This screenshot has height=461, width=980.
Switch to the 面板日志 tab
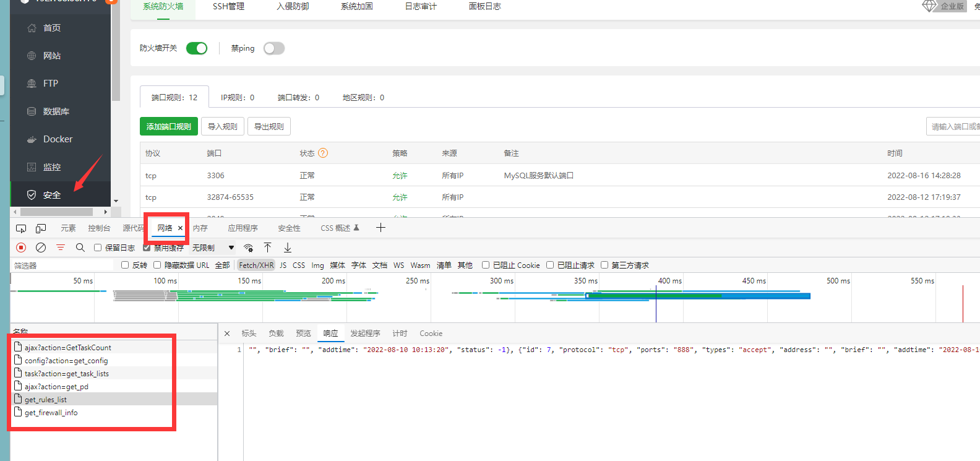485,6
